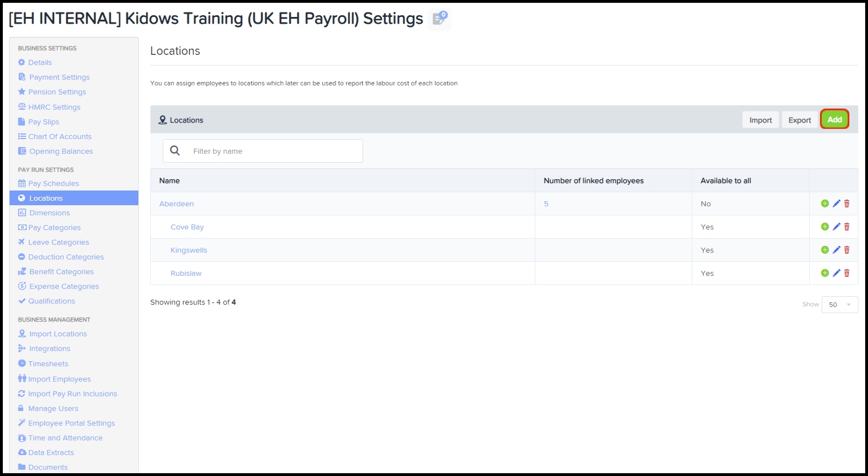Click the edit pencil icon for Rubislaw

coord(836,273)
